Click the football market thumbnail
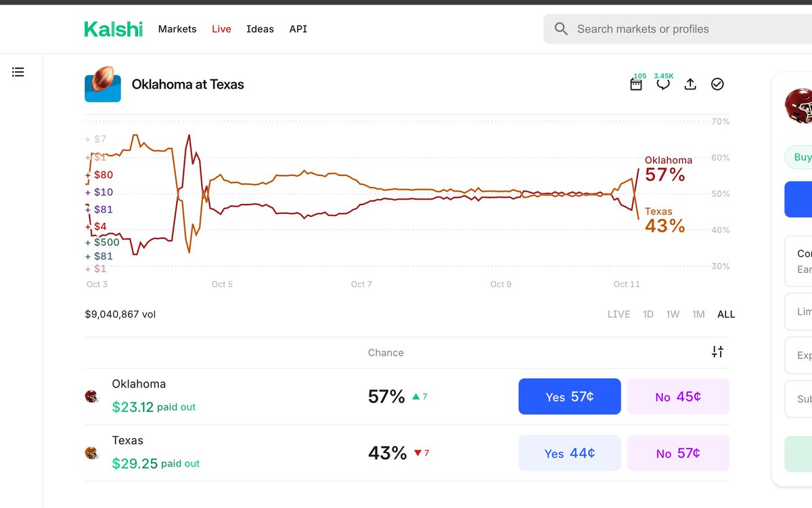Viewport: 812px width, 508px height. click(102, 84)
